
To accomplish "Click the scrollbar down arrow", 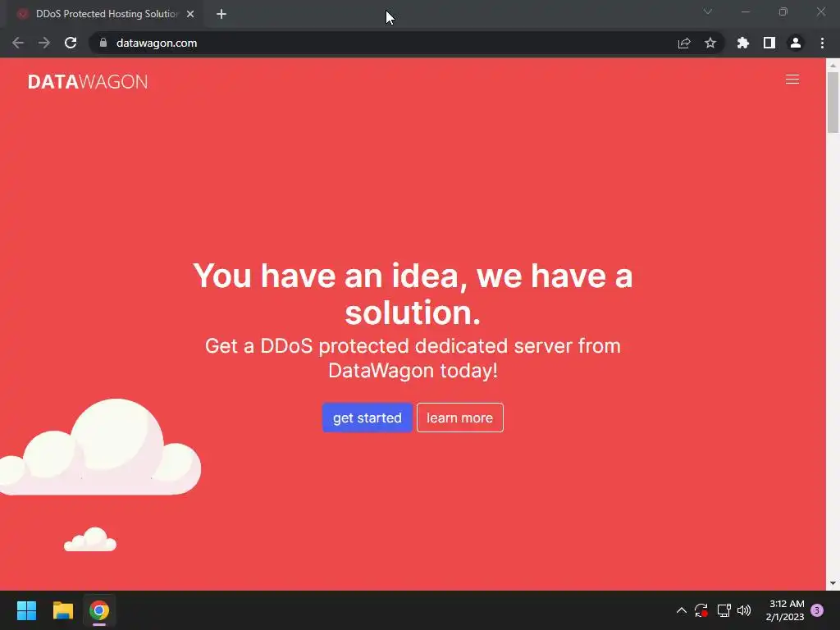I will [833, 583].
